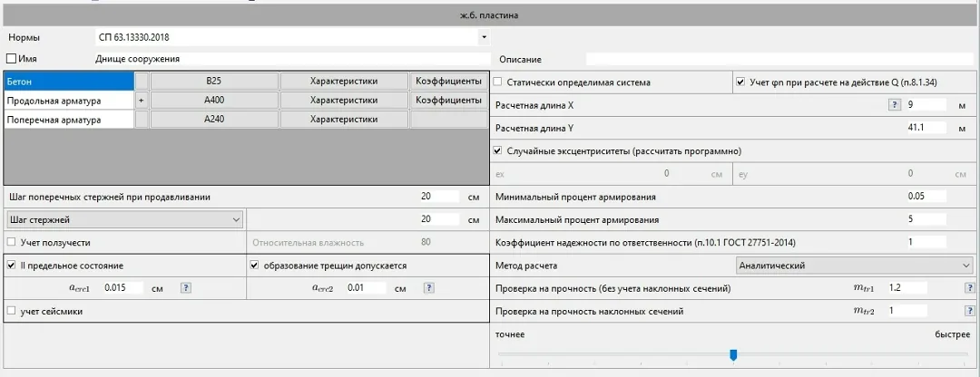Viewport: 980px width, 377px height.
Task: Open Характеристики for Поперечная арматура
Action: (x=344, y=119)
